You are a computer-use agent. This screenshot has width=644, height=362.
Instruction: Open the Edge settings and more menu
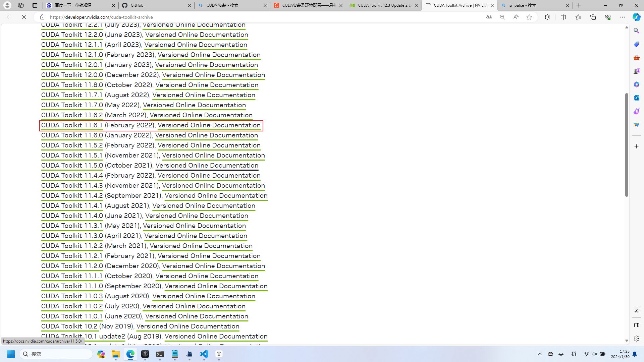coord(622,17)
